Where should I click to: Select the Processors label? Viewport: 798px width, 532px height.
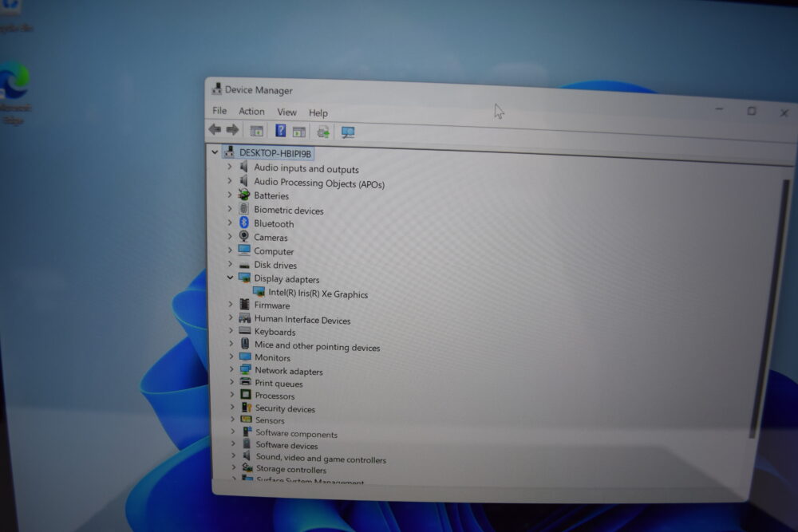[x=275, y=396]
